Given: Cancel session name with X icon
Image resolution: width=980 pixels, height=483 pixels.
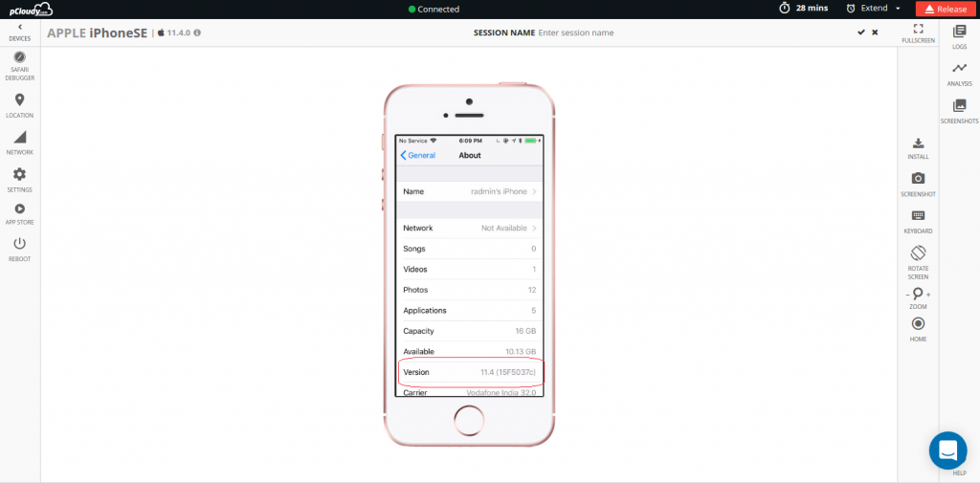Looking at the screenshot, I should (x=875, y=33).
